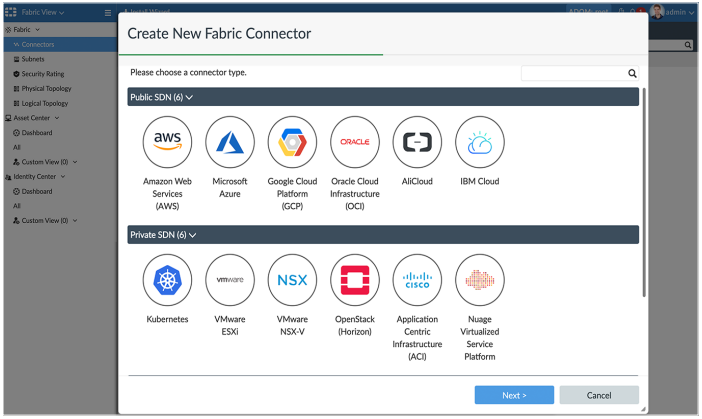
Task: Expand Custom View (0) under Identity Center
Action: [75, 221]
